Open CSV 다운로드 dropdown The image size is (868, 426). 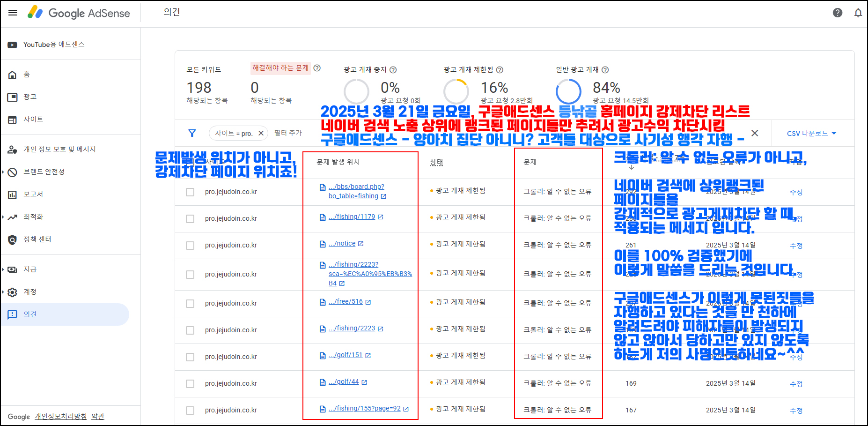click(811, 134)
